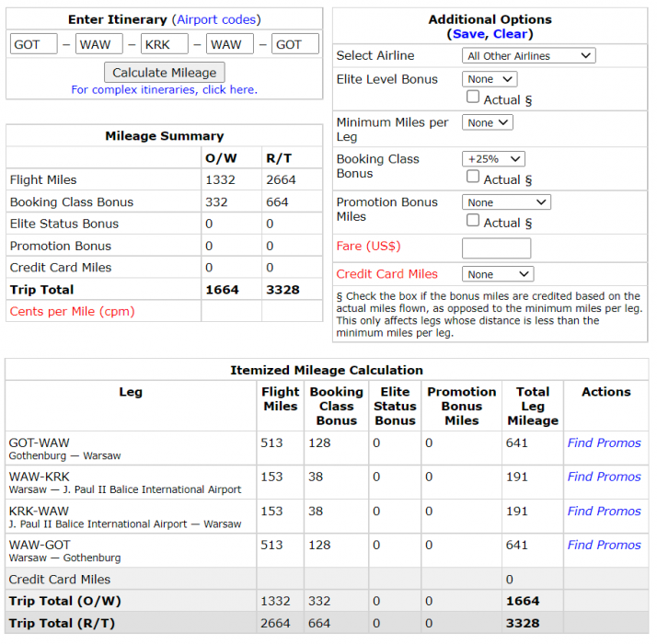Check the Actual box under Promotion Bonus Miles

point(473,221)
